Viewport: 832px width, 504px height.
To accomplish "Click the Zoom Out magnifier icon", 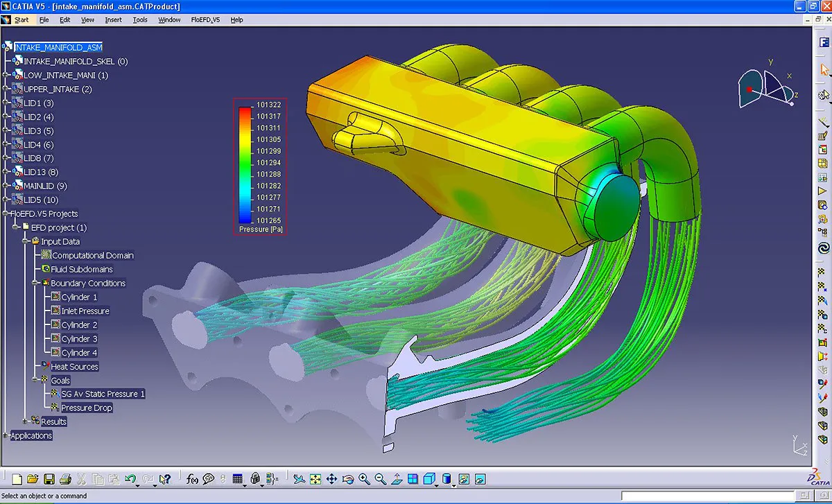I will tap(379, 478).
